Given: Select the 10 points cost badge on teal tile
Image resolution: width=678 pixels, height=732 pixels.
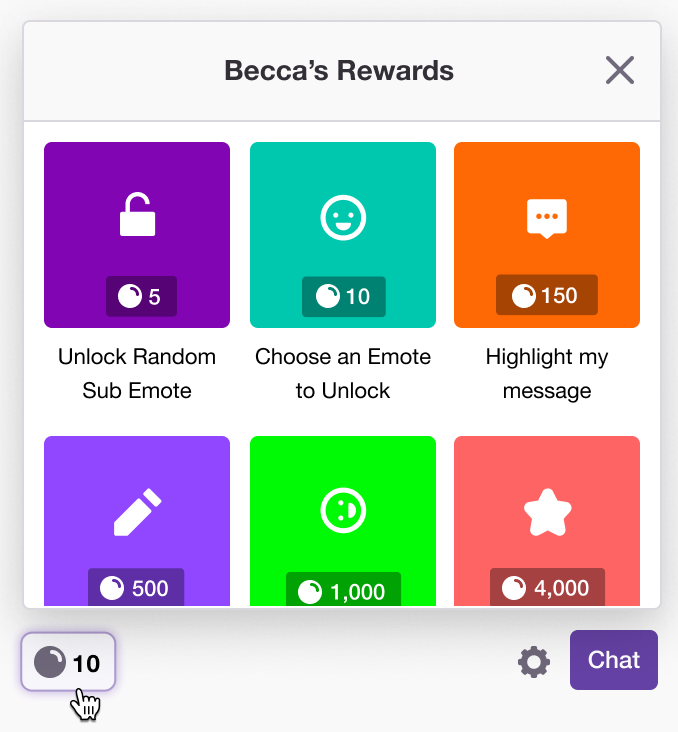Looking at the screenshot, I should coord(344,296).
